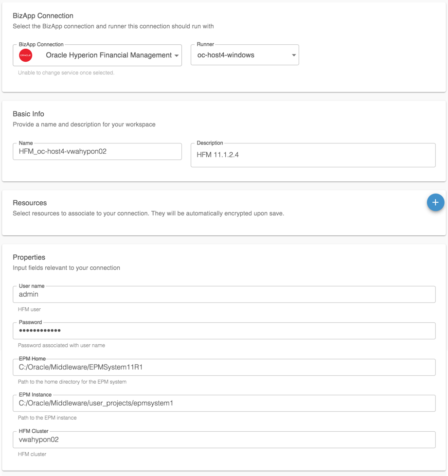
Task: Click the EPM Home path field
Action: [x=224, y=367]
